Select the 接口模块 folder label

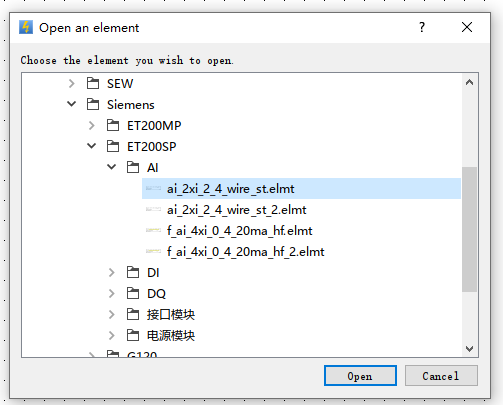tap(171, 315)
